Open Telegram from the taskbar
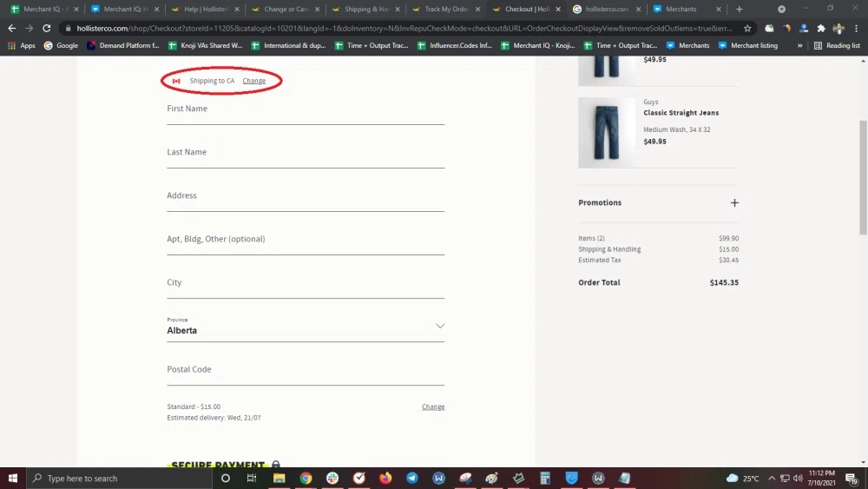This screenshot has height=489, width=868. pyautogui.click(x=411, y=478)
